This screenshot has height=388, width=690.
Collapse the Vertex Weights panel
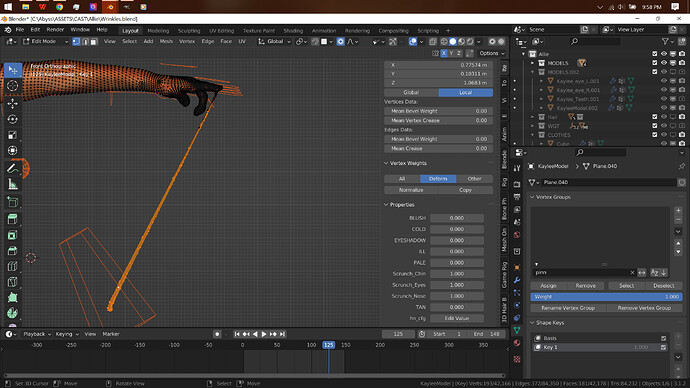tap(386, 163)
